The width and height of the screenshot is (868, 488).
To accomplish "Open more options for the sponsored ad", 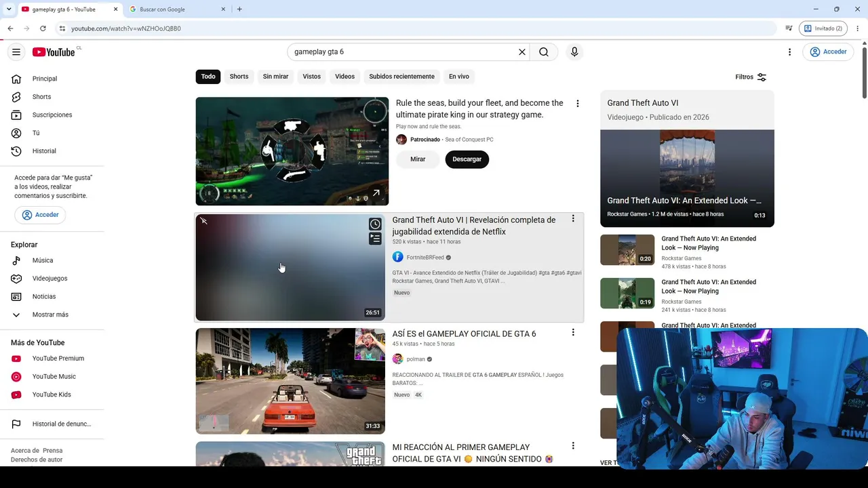I will pyautogui.click(x=578, y=104).
